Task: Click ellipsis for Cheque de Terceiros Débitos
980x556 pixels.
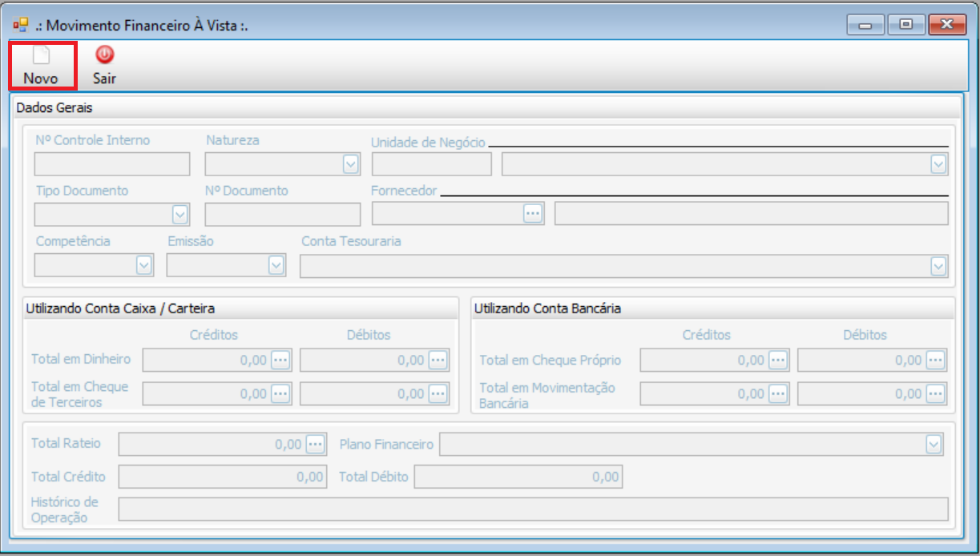Action: point(438,393)
